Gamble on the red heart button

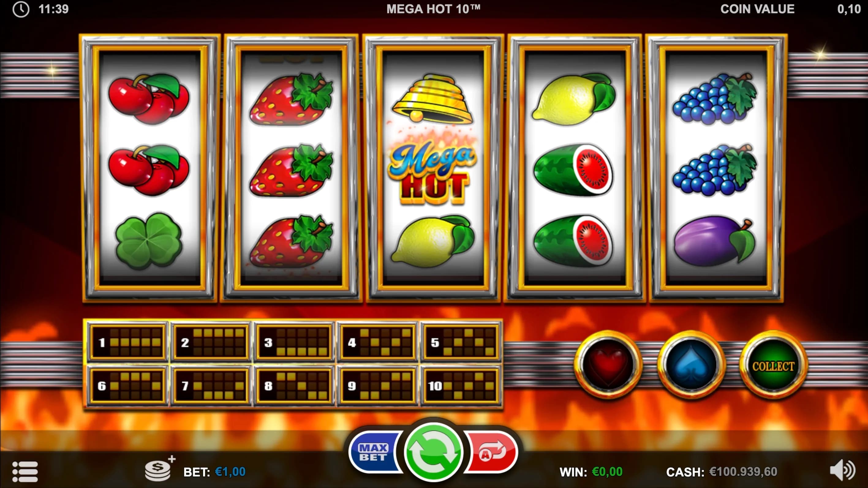point(608,365)
